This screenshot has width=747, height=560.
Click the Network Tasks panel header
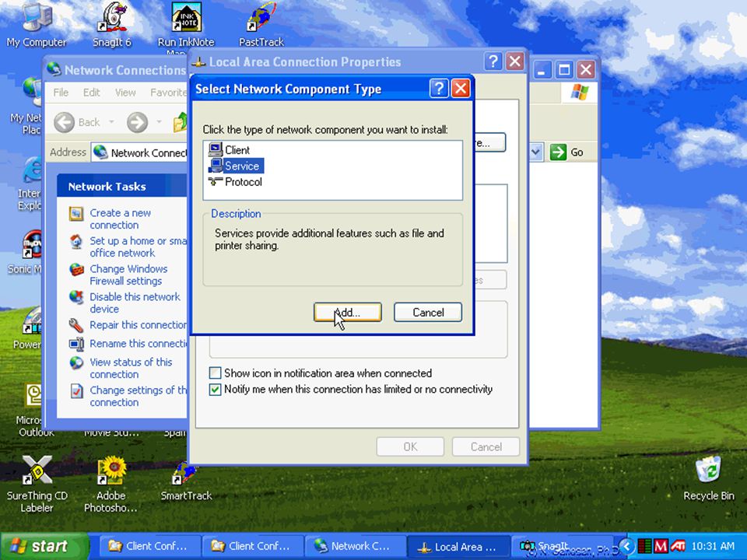coord(122,186)
